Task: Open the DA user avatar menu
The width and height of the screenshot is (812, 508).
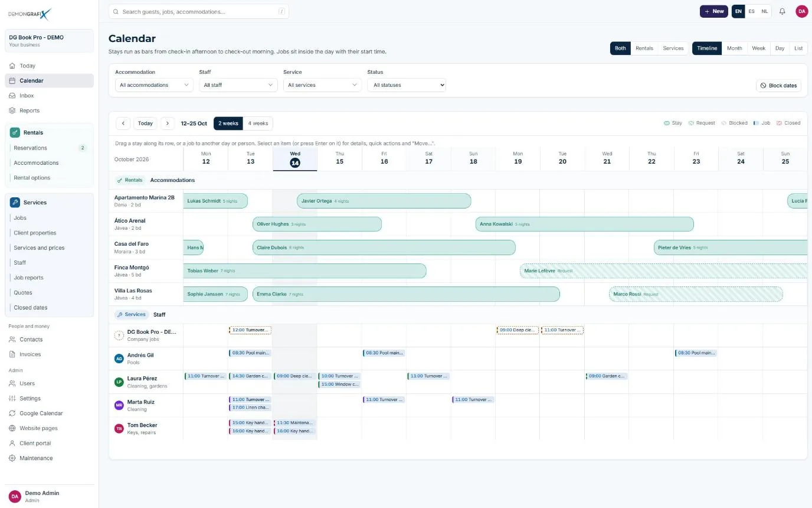Action: coord(801,11)
